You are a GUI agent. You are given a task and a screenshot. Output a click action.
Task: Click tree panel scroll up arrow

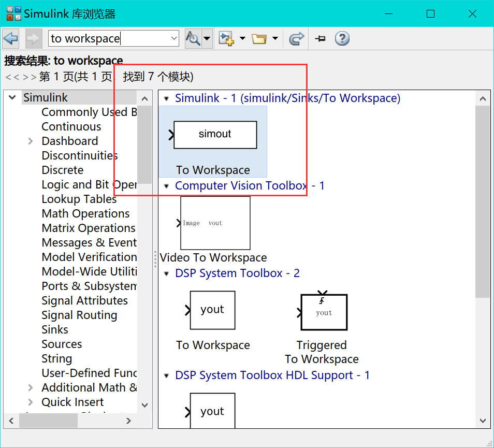[144, 98]
